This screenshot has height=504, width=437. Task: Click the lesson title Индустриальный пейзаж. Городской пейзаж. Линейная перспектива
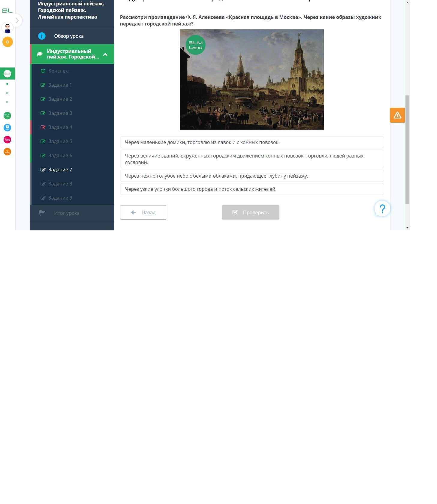tap(71, 10)
